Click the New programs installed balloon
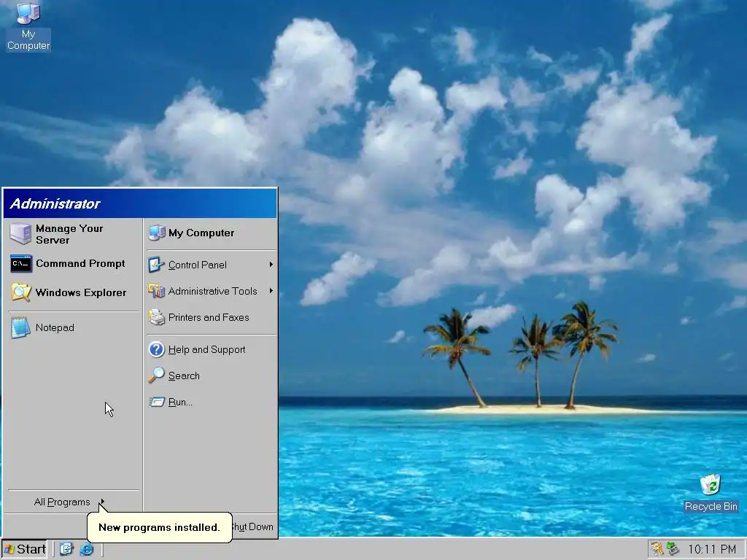Screen dimensions: 747x560 coord(159,527)
